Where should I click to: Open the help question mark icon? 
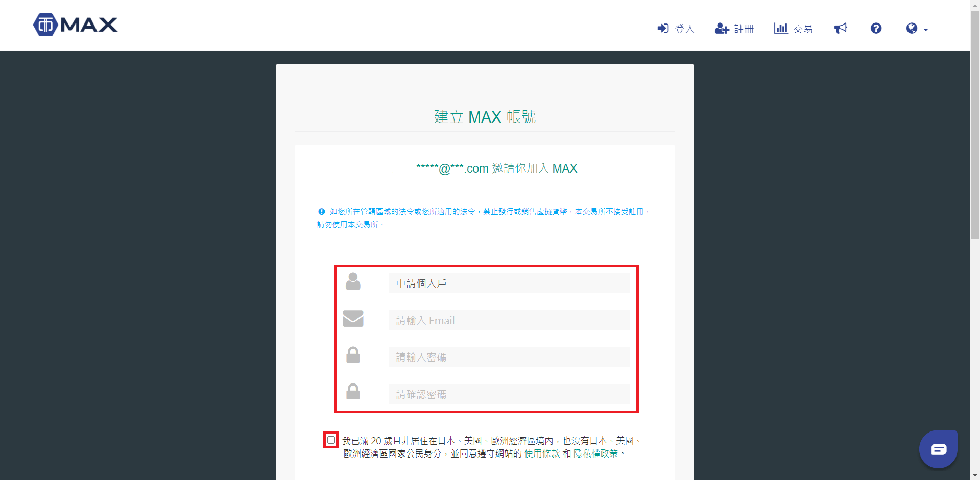pyautogui.click(x=876, y=28)
